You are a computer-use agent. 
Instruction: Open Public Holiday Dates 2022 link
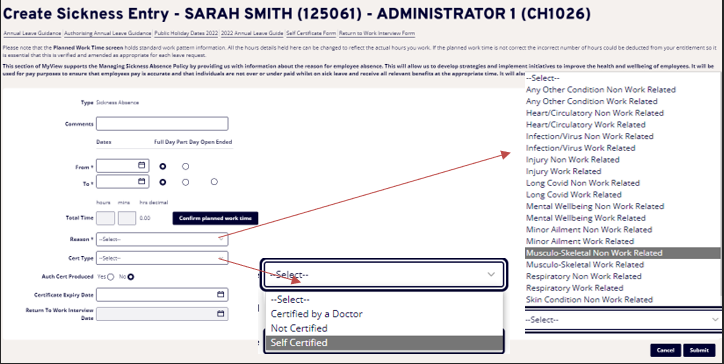186,34
